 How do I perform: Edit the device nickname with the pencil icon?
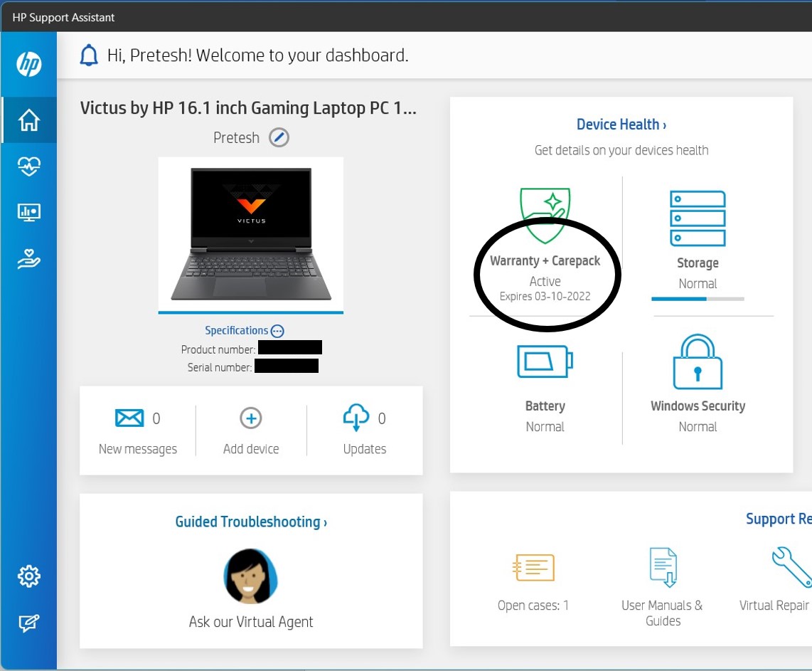pos(279,137)
